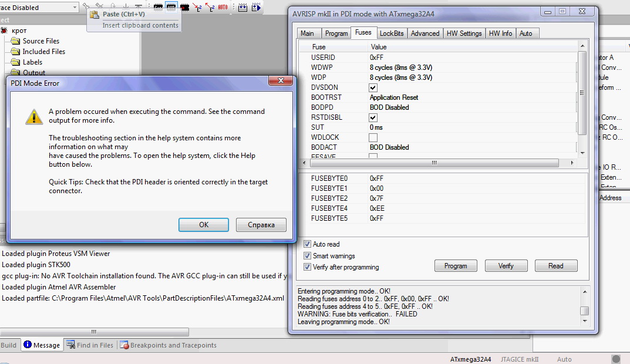Click the Breakpoints and Tracepoints tab icon
630x364 pixels.
pyautogui.click(x=124, y=345)
